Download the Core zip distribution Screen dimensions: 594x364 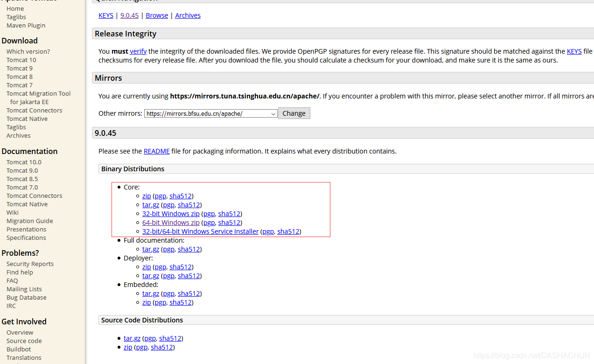(147, 196)
